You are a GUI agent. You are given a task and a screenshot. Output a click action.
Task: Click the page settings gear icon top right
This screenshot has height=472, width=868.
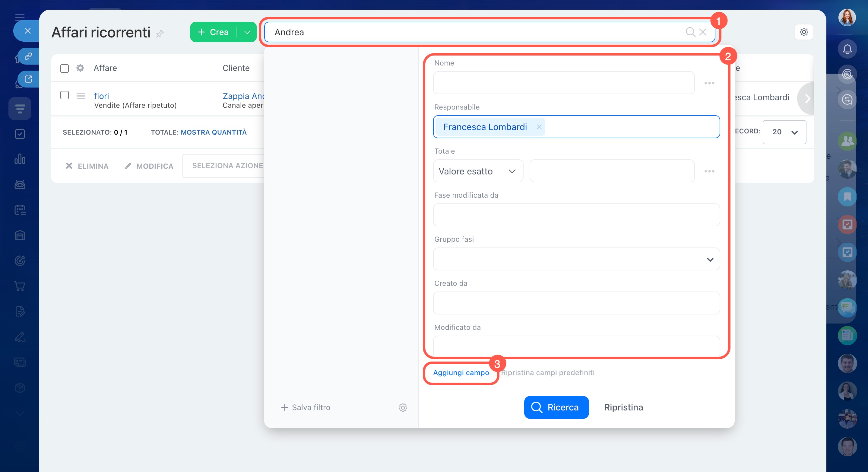[x=804, y=32]
